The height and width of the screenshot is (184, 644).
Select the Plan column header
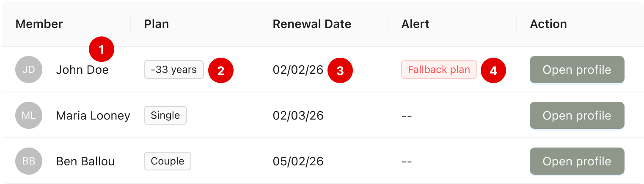tap(157, 24)
